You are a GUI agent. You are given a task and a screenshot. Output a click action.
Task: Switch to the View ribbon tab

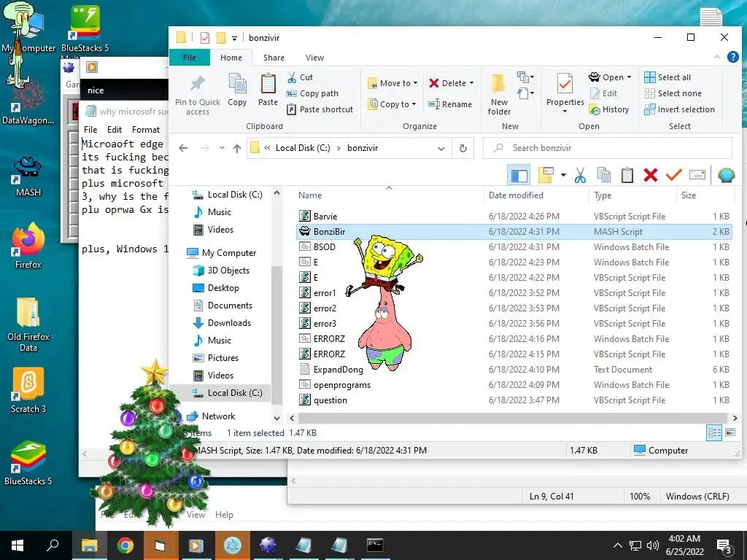314,58
